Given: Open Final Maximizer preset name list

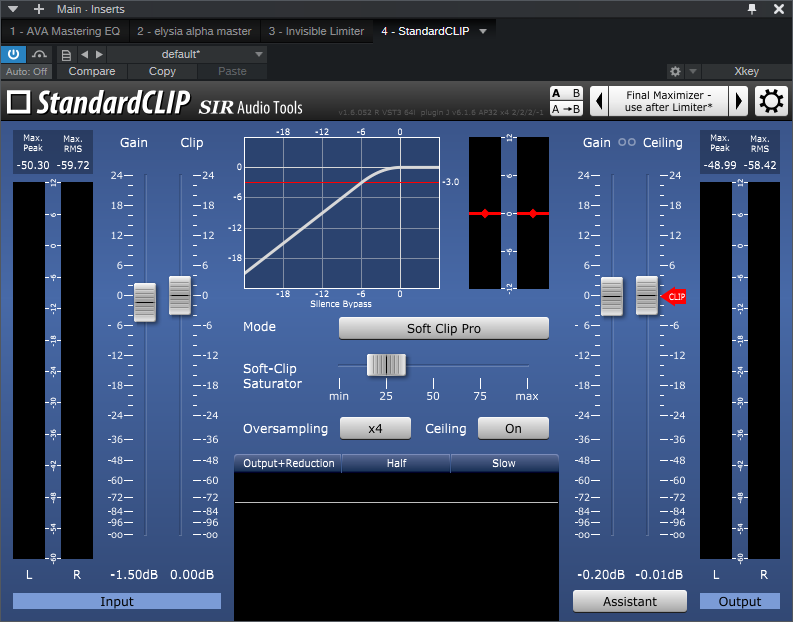Looking at the screenshot, I should 669,101.
